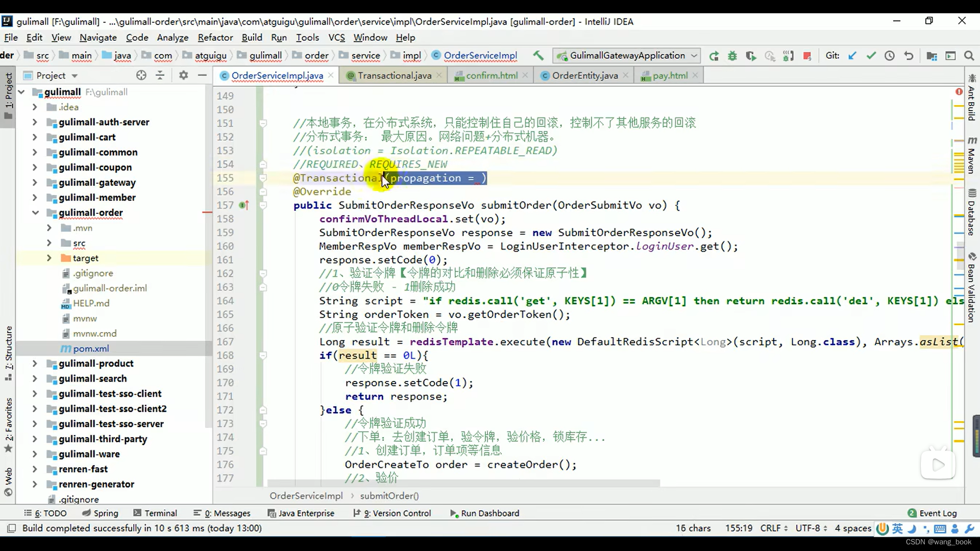Click Terminal in bottom toolbar
Viewport: 980px width, 551px height.
coord(160,513)
